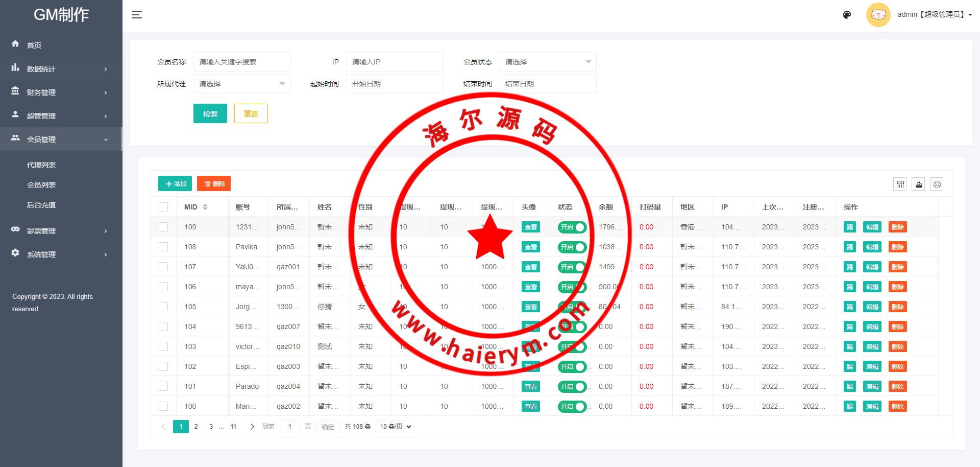Screen dimensions: 980x467
Task: Click the hamburger menu collapse icon
Action: [x=136, y=15]
